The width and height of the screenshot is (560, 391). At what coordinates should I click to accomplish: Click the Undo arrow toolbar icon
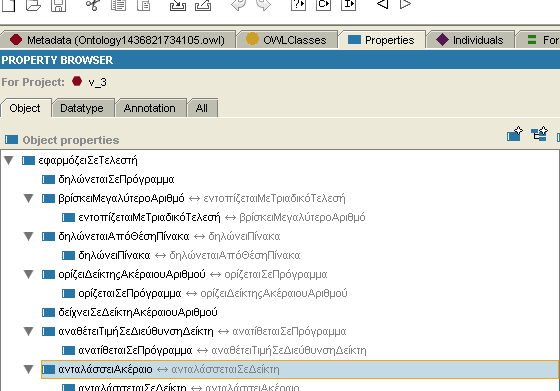[x=238, y=5]
